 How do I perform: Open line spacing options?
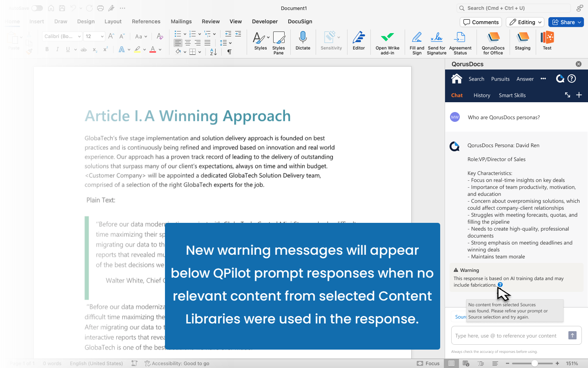click(226, 43)
